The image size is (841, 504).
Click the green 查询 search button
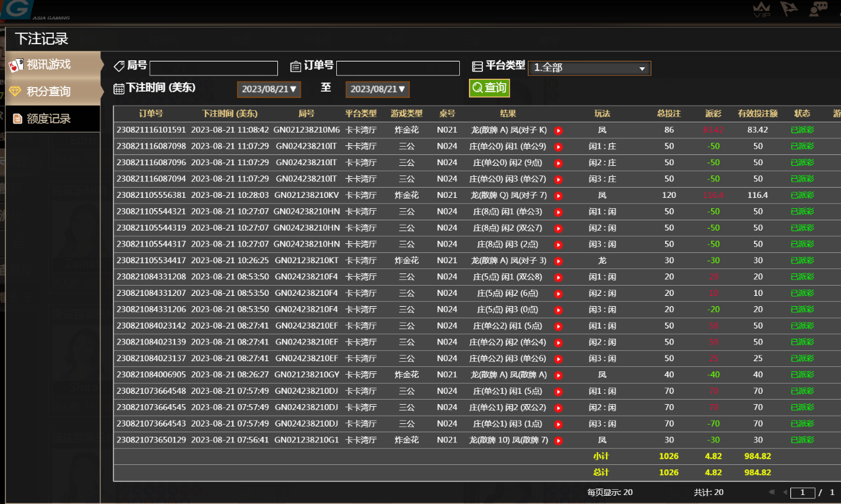489,88
